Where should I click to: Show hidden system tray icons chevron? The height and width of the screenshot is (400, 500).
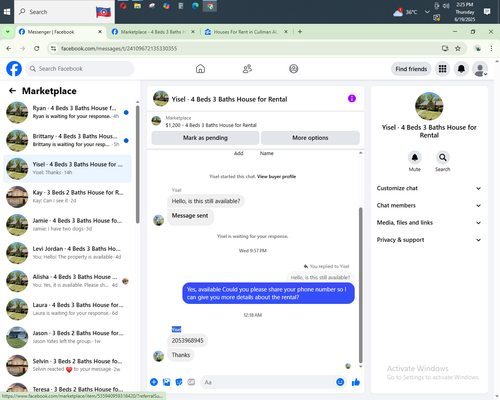pos(427,12)
